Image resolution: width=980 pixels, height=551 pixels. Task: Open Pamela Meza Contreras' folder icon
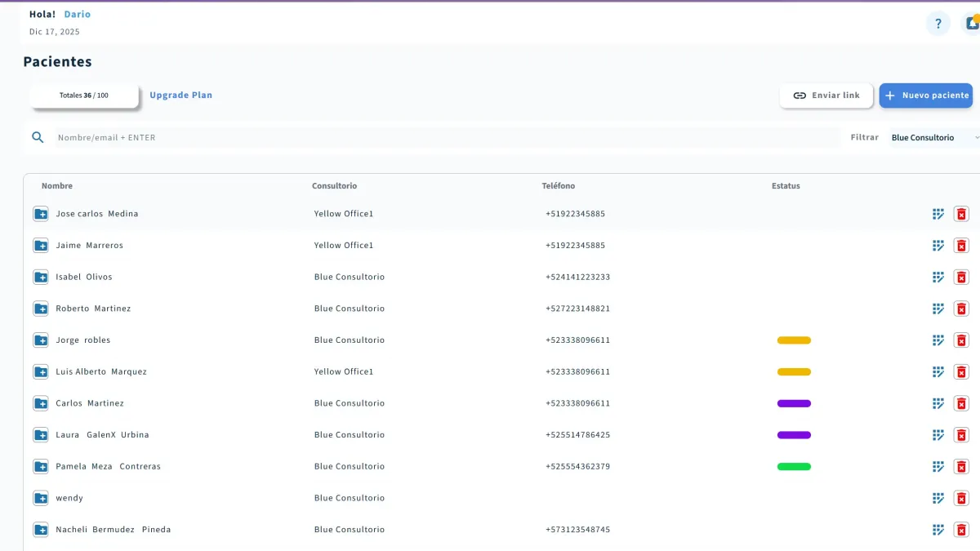(41, 467)
